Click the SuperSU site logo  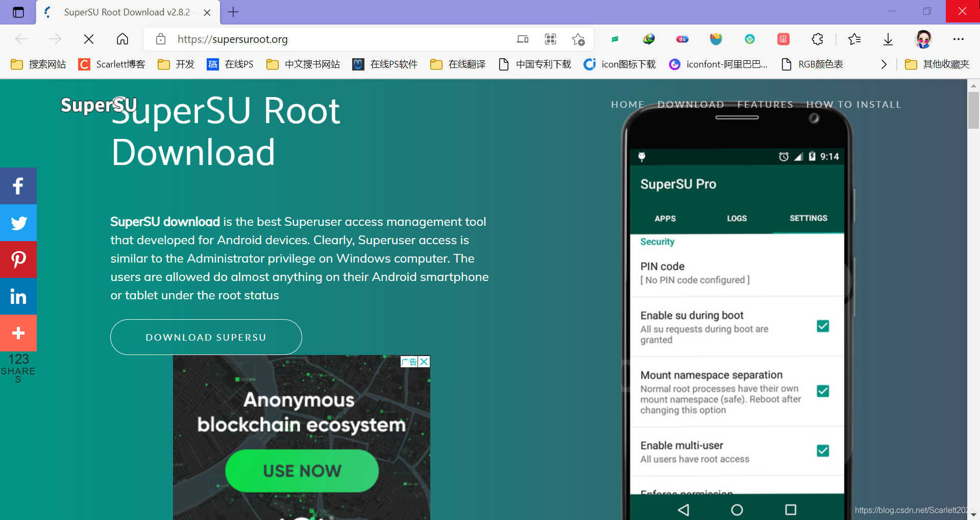99,105
